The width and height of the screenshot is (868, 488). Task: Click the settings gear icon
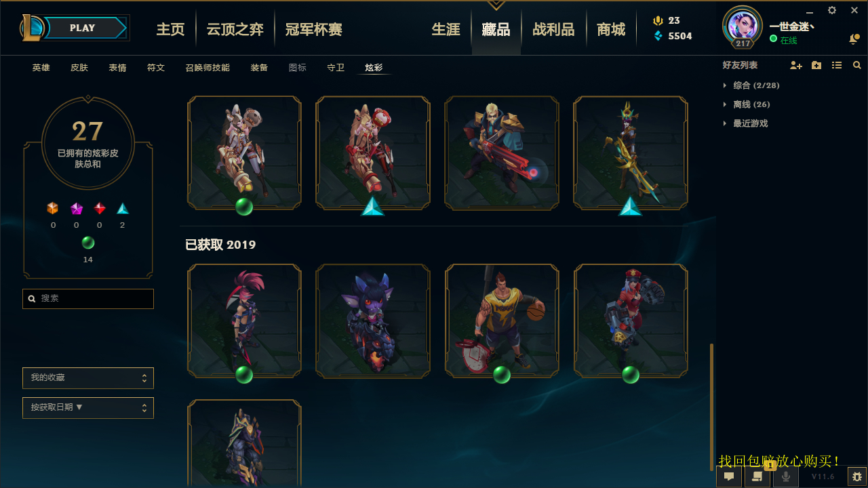[832, 10]
